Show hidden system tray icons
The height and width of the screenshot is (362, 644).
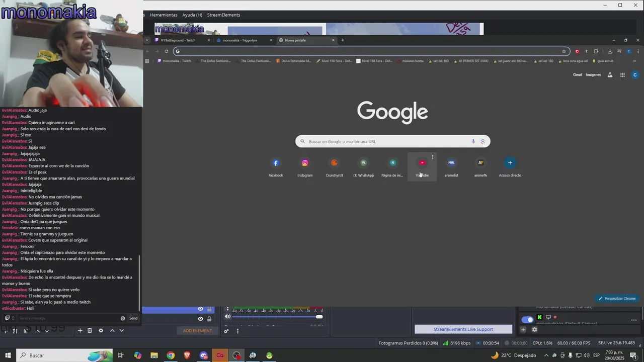point(546,355)
